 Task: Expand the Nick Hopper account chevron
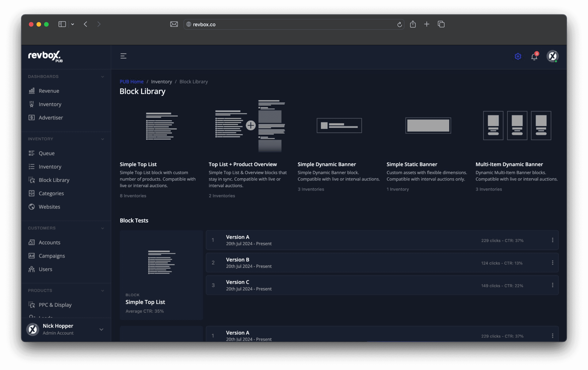tap(101, 330)
